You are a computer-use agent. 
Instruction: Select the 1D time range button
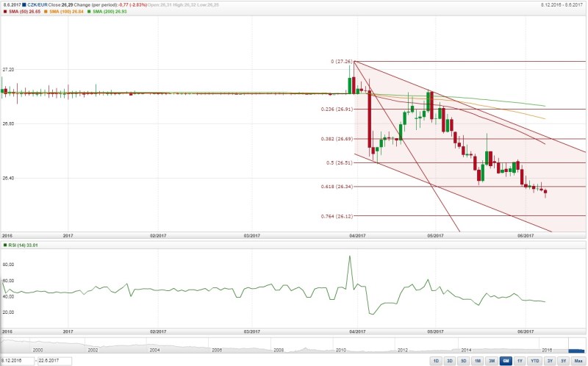435,361
